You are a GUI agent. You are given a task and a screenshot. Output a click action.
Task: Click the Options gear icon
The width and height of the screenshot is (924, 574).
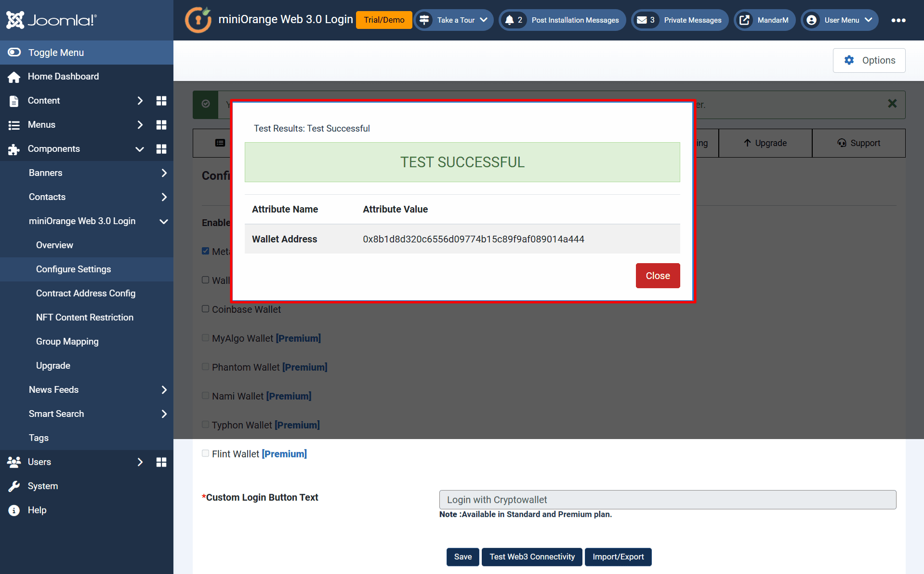849,60
